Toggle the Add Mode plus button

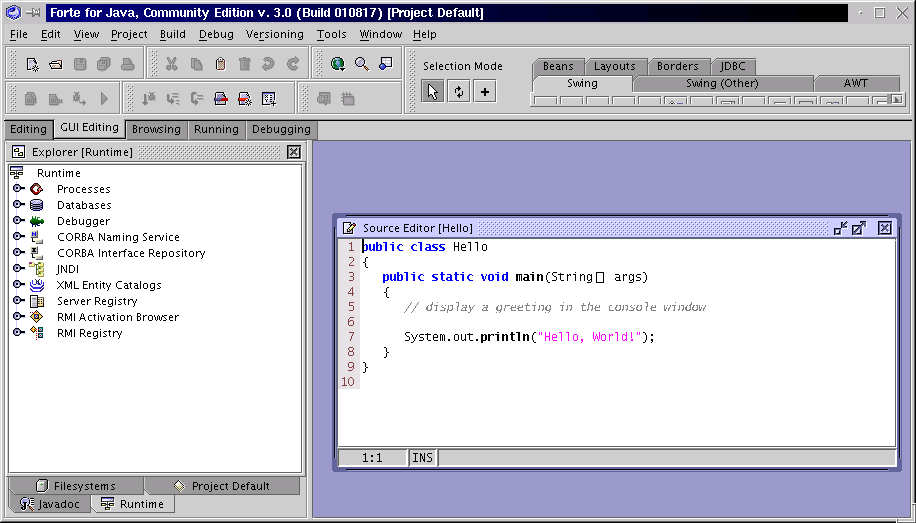click(x=485, y=92)
